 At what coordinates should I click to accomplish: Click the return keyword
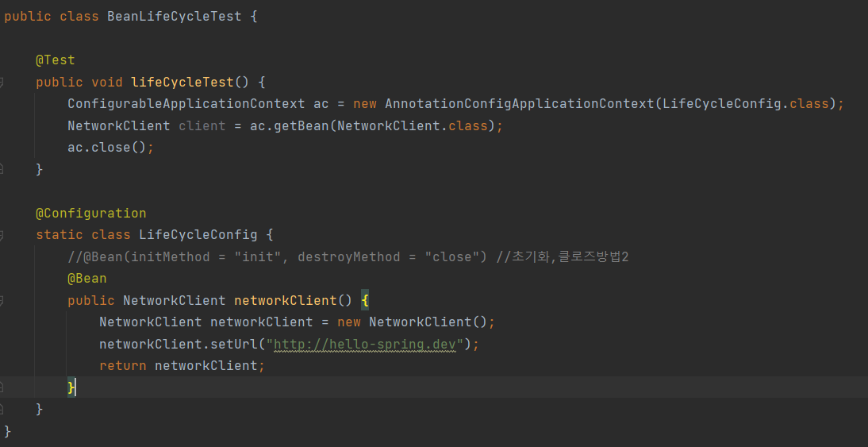point(123,366)
